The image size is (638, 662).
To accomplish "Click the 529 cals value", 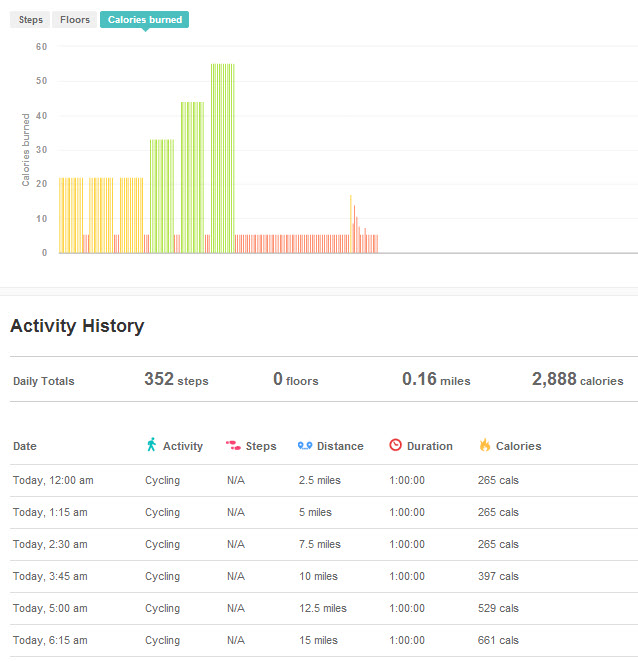I will (x=498, y=609).
